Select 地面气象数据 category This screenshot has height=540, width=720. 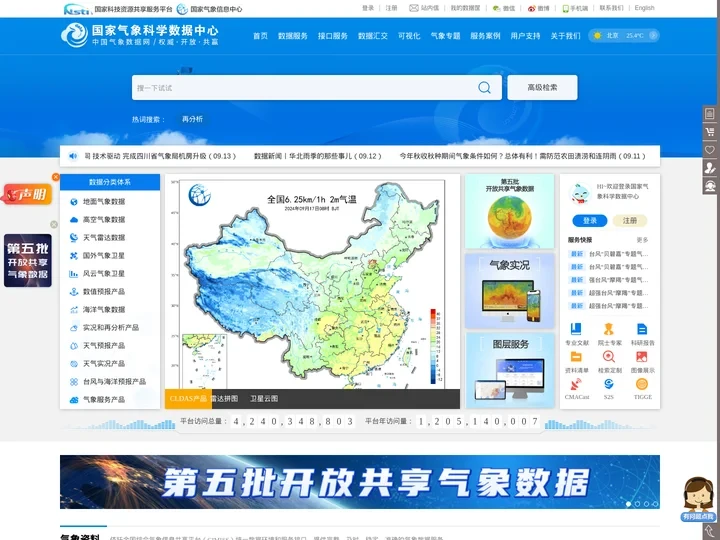point(104,202)
